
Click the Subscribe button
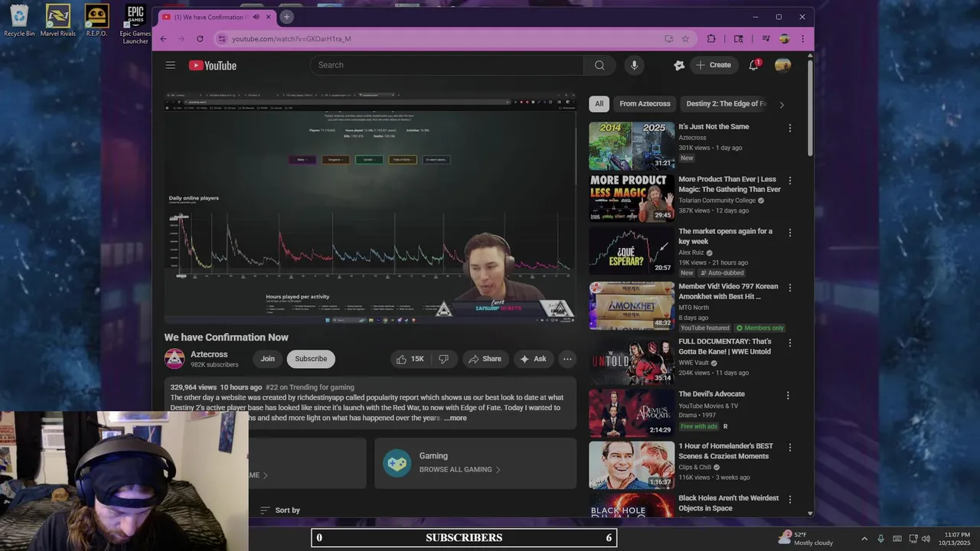[x=311, y=359]
